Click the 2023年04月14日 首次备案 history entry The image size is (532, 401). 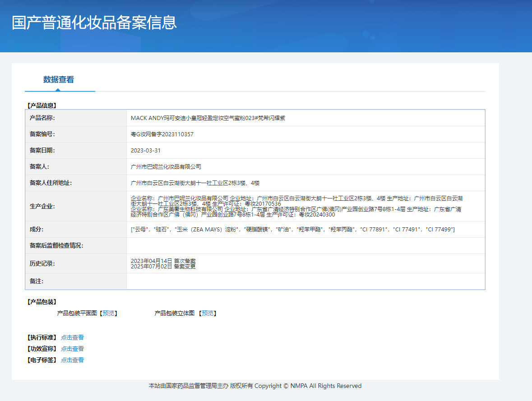coord(163,261)
